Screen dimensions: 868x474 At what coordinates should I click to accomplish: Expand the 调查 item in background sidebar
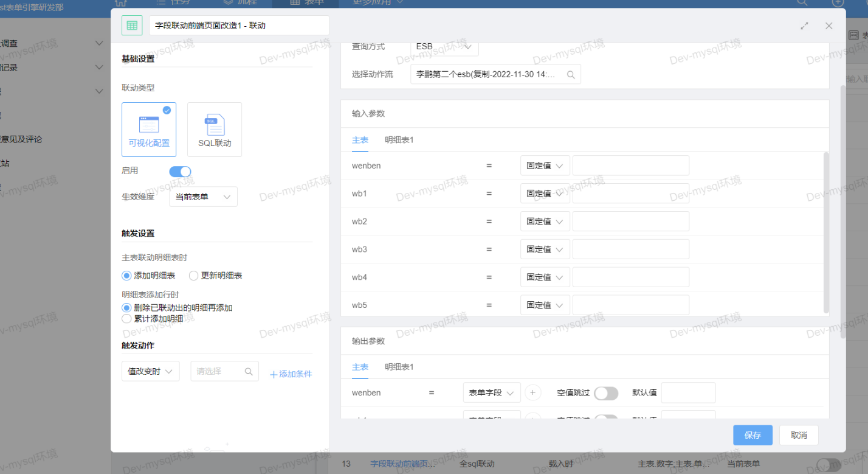coord(100,43)
